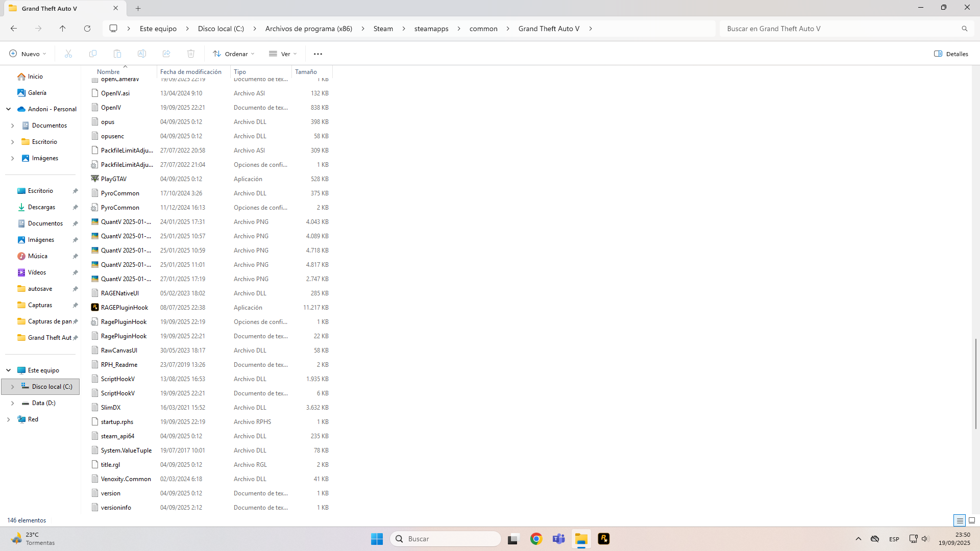Open the RAGEPluginHook application file
Screen dimensions: 980x551
click(124, 308)
